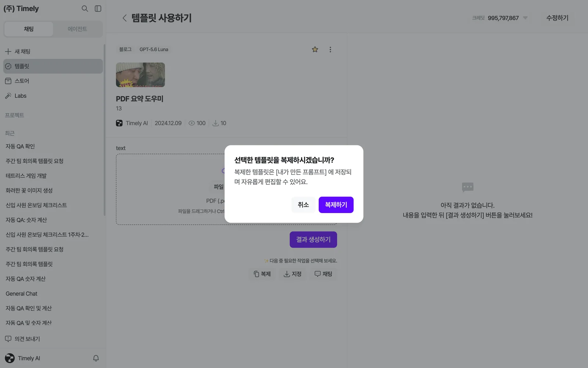This screenshot has width=588, height=368.
Task: Click the Timely AI author icon
Action: tap(119, 123)
